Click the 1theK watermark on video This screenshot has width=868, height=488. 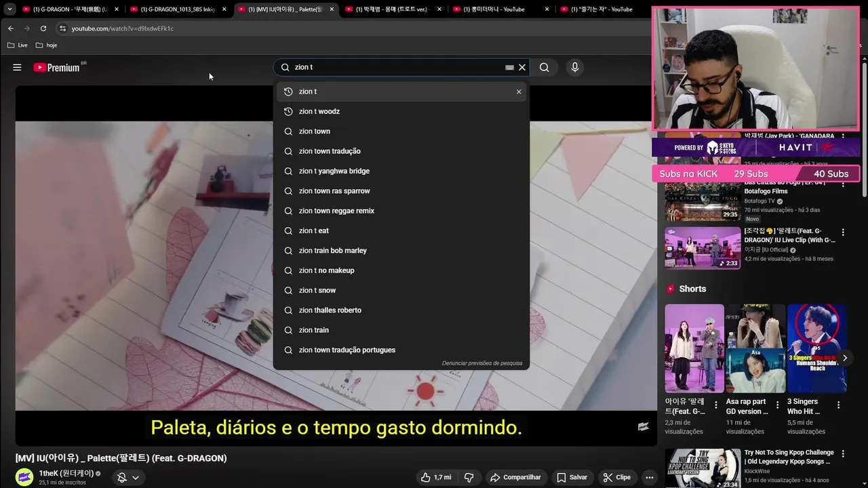coord(644,426)
